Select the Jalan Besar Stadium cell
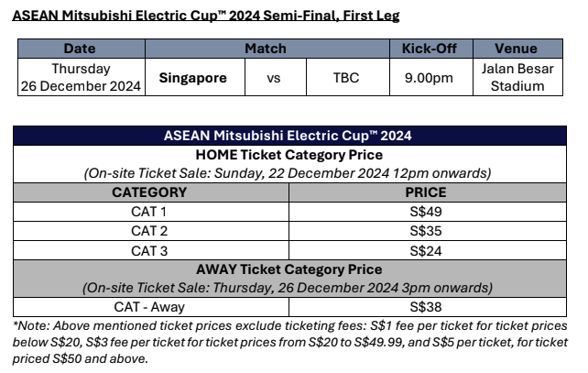The width and height of the screenshot is (588, 373). (x=516, y=78)
